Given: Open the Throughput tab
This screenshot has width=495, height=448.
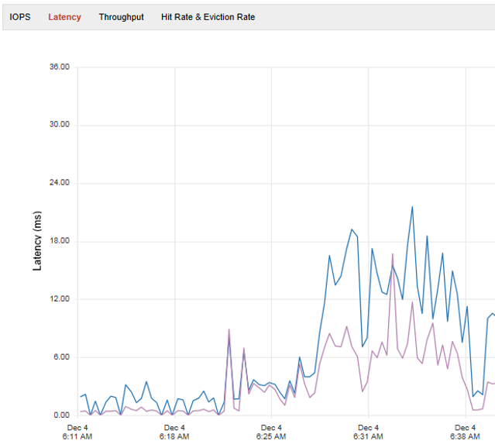Looking at the screenshot, I should 121,17.
